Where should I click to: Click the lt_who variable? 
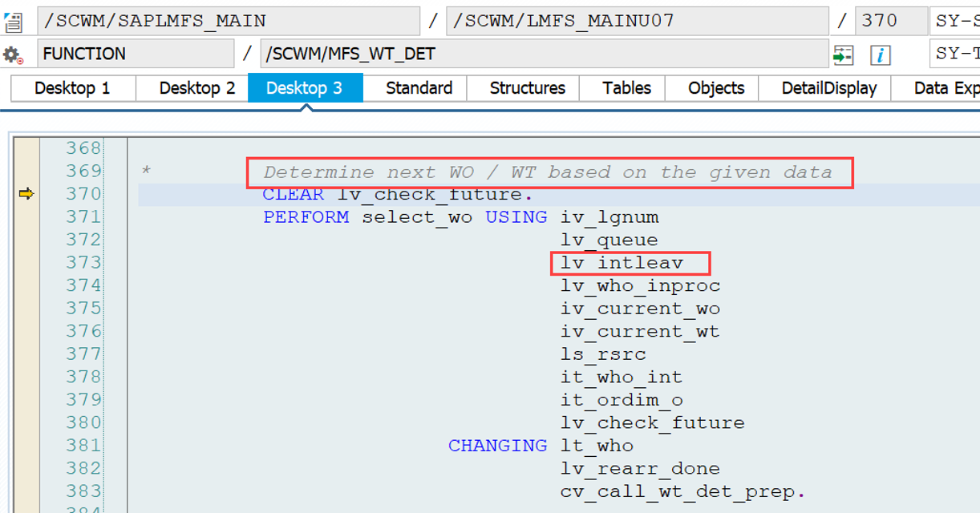coord(597,446)
